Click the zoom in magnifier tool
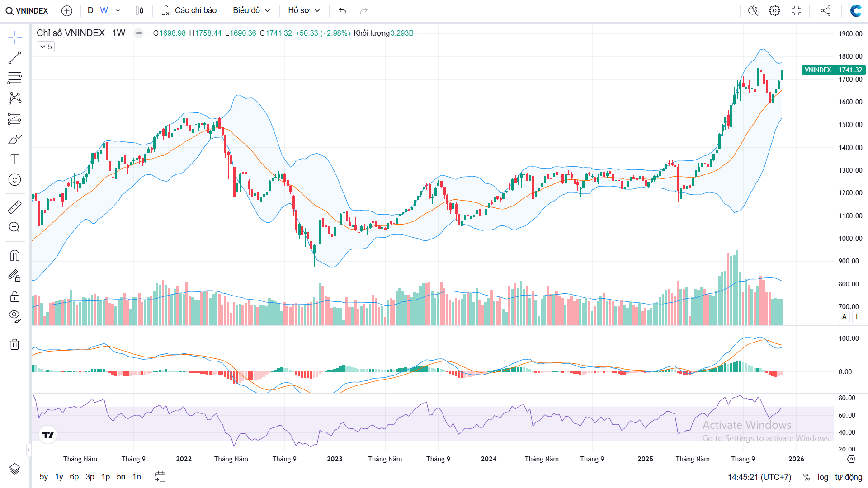 tap(14, 227)
